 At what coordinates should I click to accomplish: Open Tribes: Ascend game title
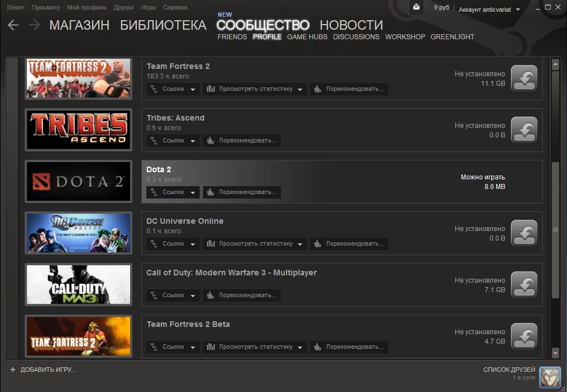(x=176, y=118)
